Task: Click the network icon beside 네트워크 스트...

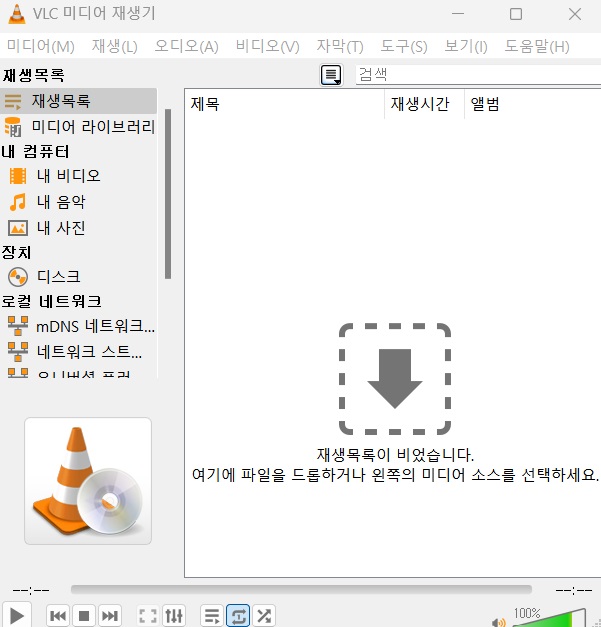Action: 18,351
